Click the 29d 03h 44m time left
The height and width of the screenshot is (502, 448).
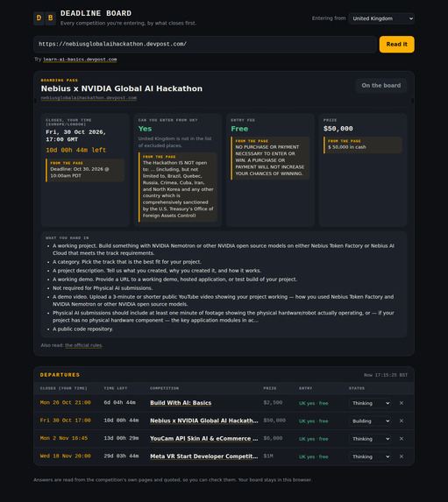click(121, 456)
